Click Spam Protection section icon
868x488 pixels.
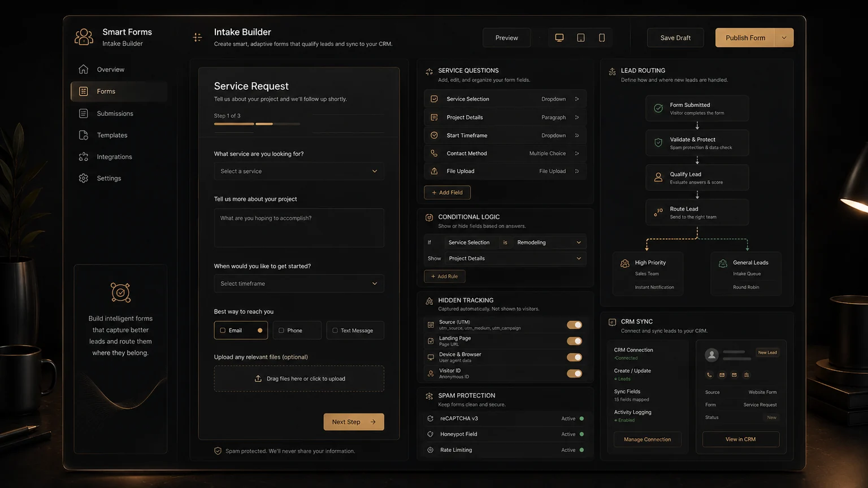(429, 396)
